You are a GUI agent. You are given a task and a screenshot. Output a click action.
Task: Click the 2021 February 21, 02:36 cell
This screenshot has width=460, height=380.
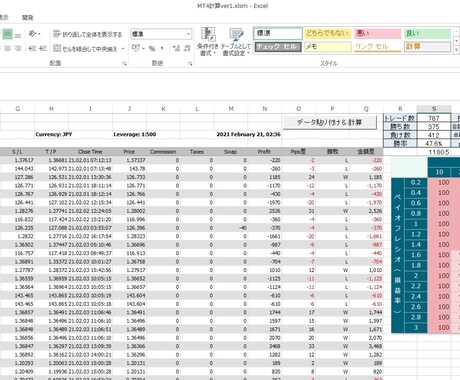[x=248, y=134]
